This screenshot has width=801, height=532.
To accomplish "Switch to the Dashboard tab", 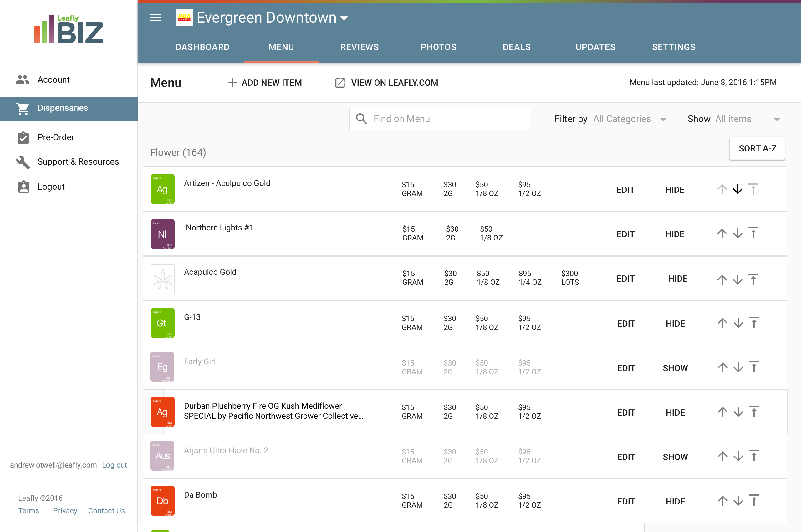I will point(202,47).
